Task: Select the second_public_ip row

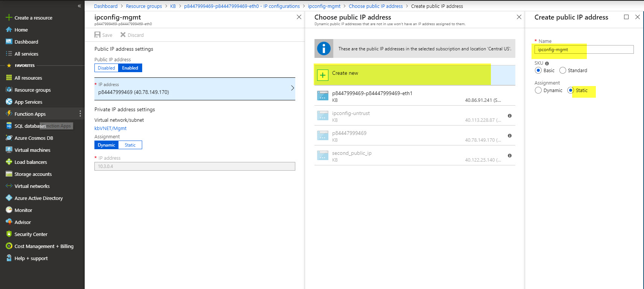Action: 415,156
